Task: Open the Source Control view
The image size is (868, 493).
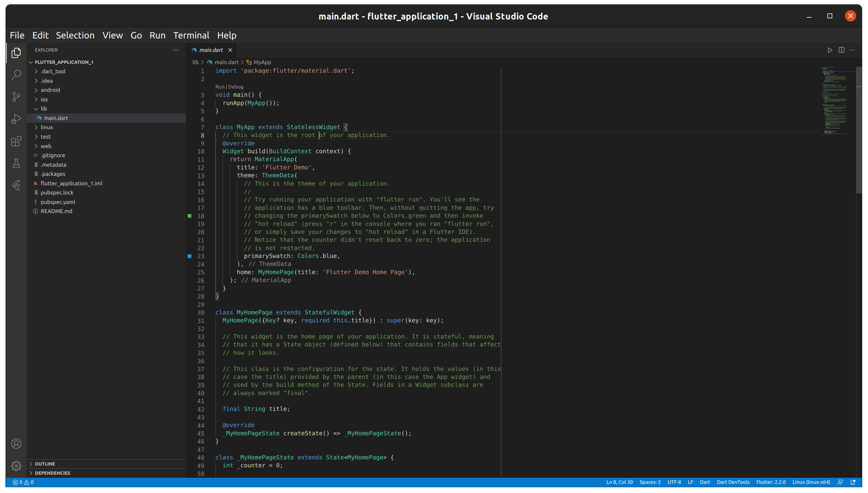Action: [16, 97]
